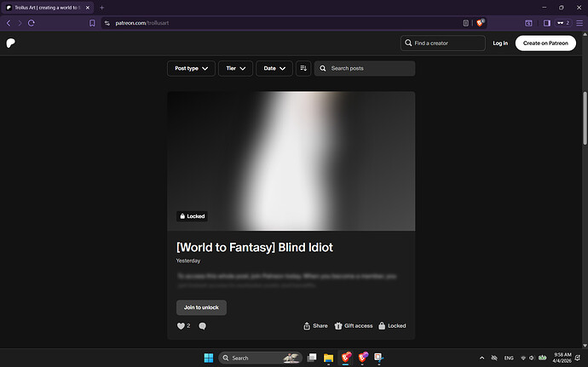Viewport: 588px width, 367px height.
Task: Open new tab with plus button
Action: coord(101,8)
